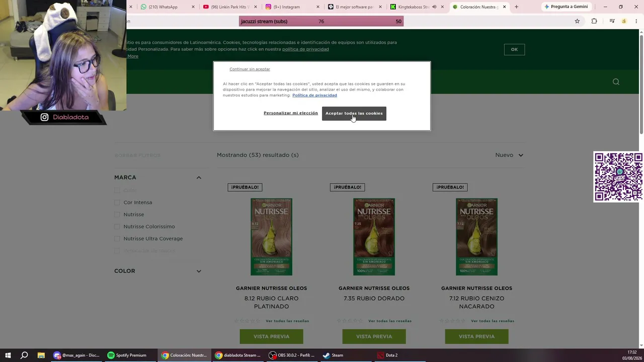Choose Continuar sin aceptar in cookie dialog
Viewport: 644px width, 362px height.
(250, 69)
